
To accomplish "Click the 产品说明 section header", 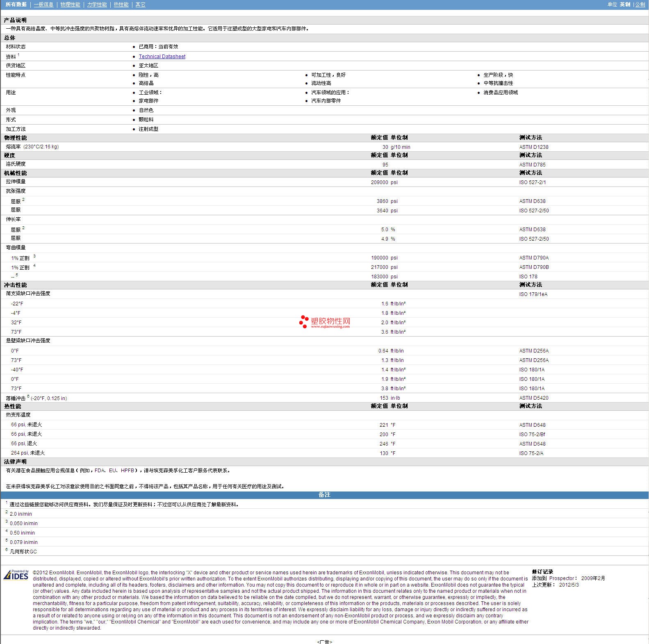I will tap(15, 20).
